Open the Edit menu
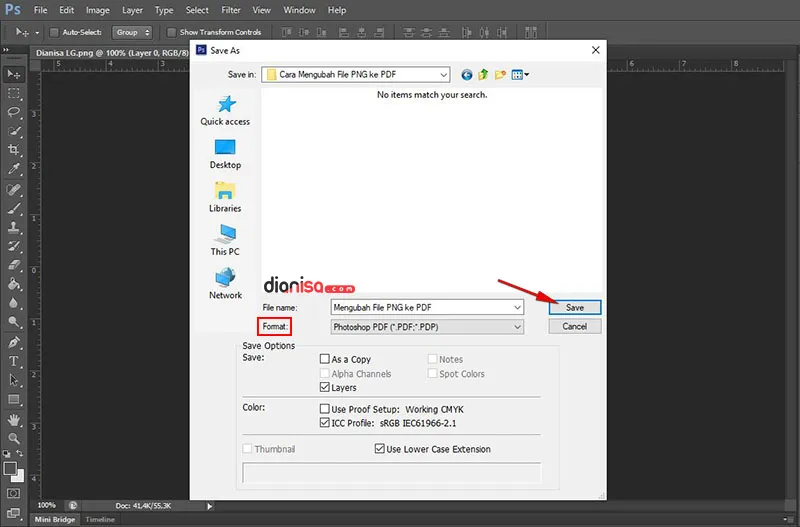This screenshot has width=800, height=527. 66,10
